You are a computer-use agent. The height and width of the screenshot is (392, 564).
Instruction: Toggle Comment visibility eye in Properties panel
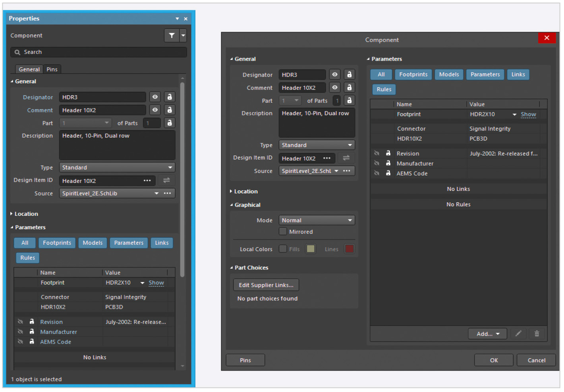click(x=155, y=110)
